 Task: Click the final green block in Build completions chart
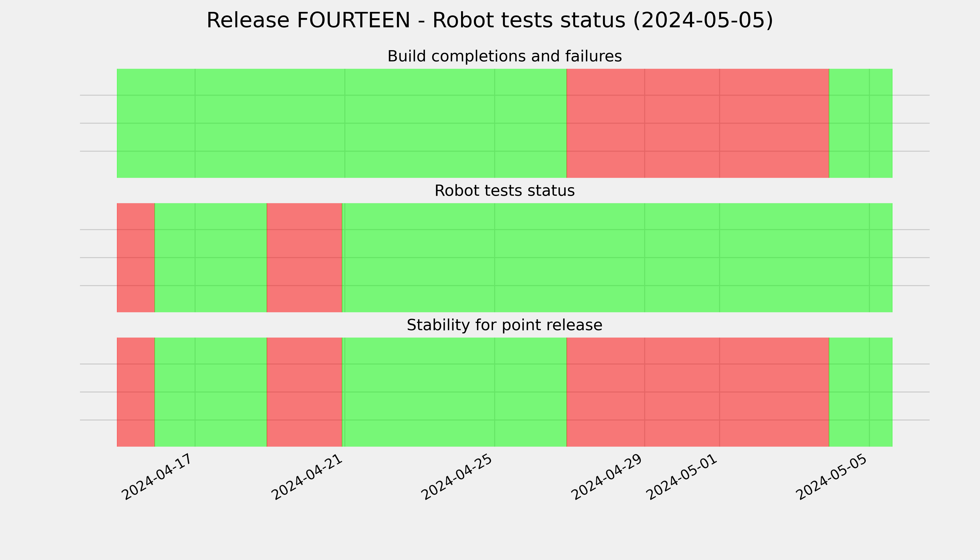[860, 123]
